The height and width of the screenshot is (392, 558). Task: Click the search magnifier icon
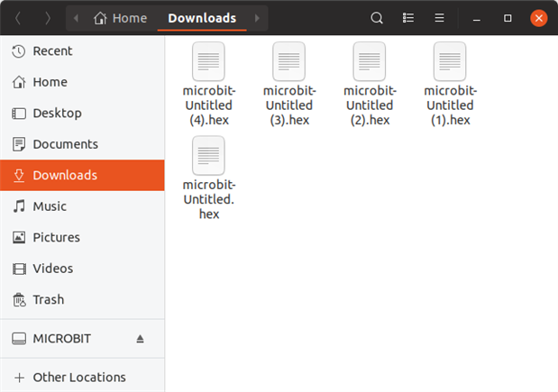click(x=377, y=18)
